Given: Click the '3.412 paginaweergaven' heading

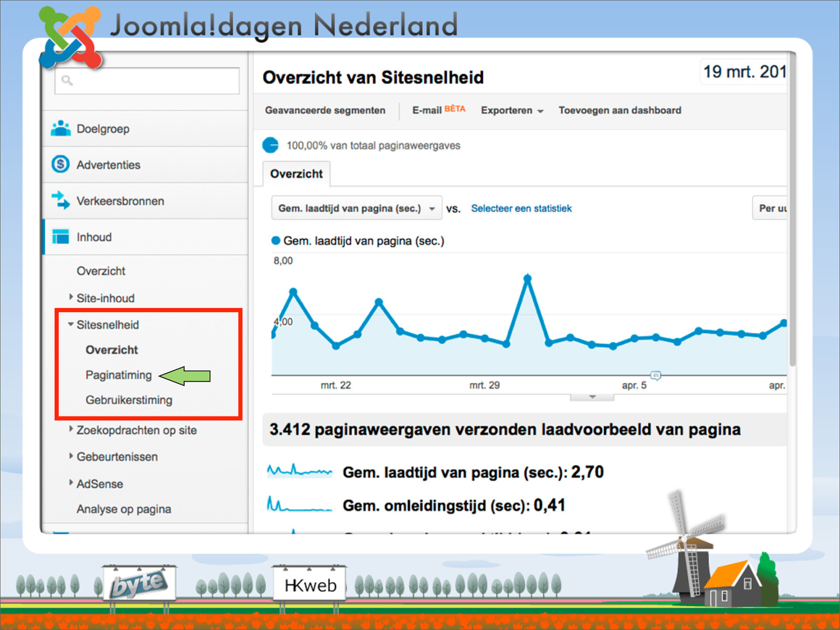Looking at the screenshot, I should coord(505,429).
